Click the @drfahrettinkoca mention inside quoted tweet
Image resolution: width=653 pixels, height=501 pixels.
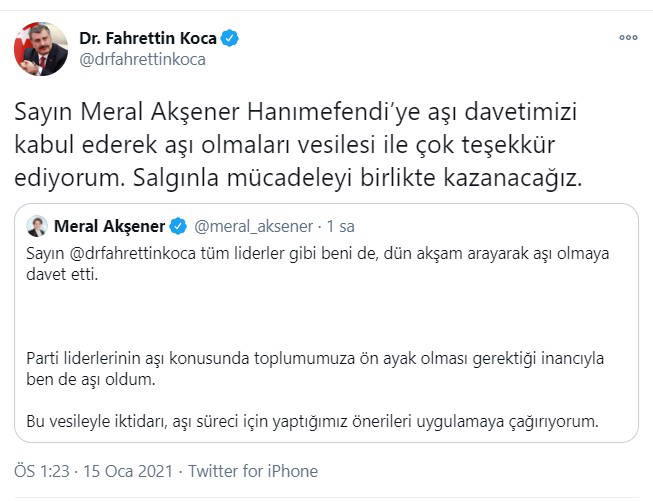[124, 253]
